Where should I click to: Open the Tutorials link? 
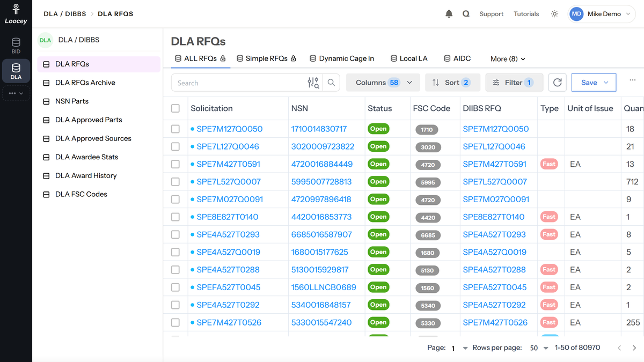pos(526,14)
